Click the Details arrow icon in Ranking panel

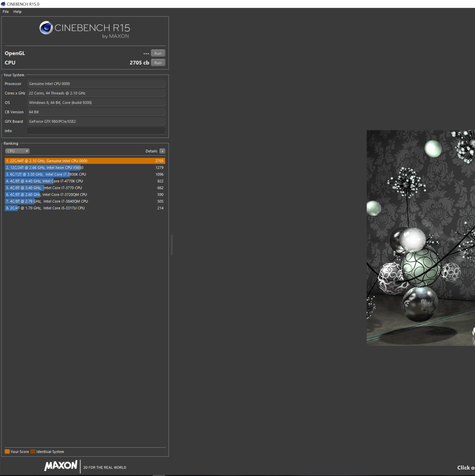162,151
